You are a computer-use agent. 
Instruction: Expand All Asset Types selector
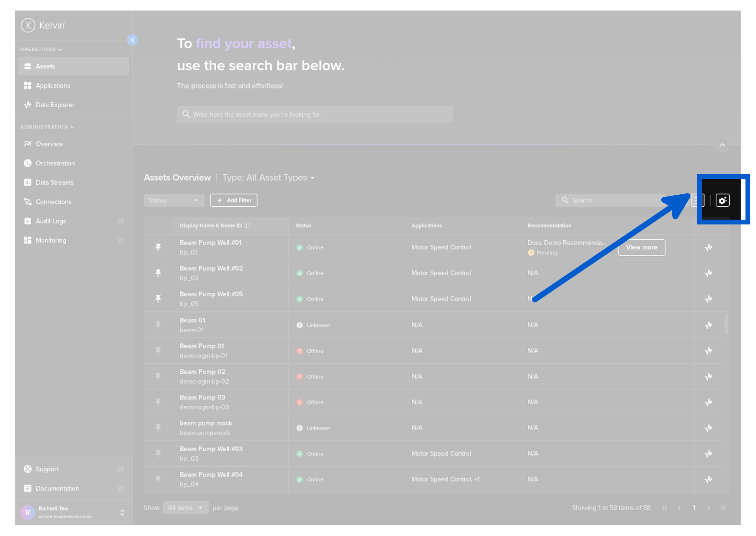click(x=268, y=178)
